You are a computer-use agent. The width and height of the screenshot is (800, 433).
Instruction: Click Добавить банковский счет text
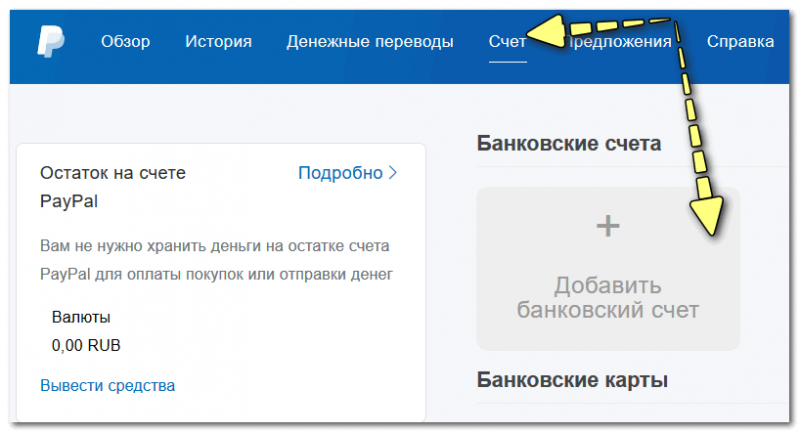(x=608, y=298)
